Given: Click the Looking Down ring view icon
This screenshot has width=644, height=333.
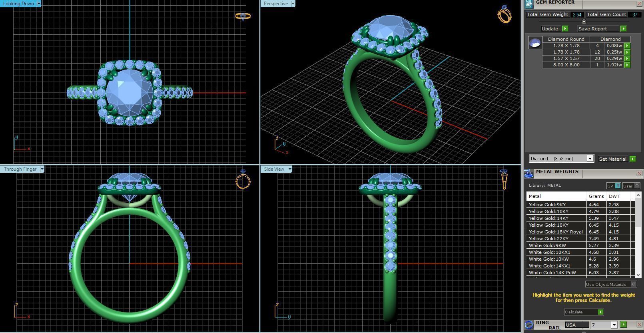Looking at the screenshot, I should 243,16.
